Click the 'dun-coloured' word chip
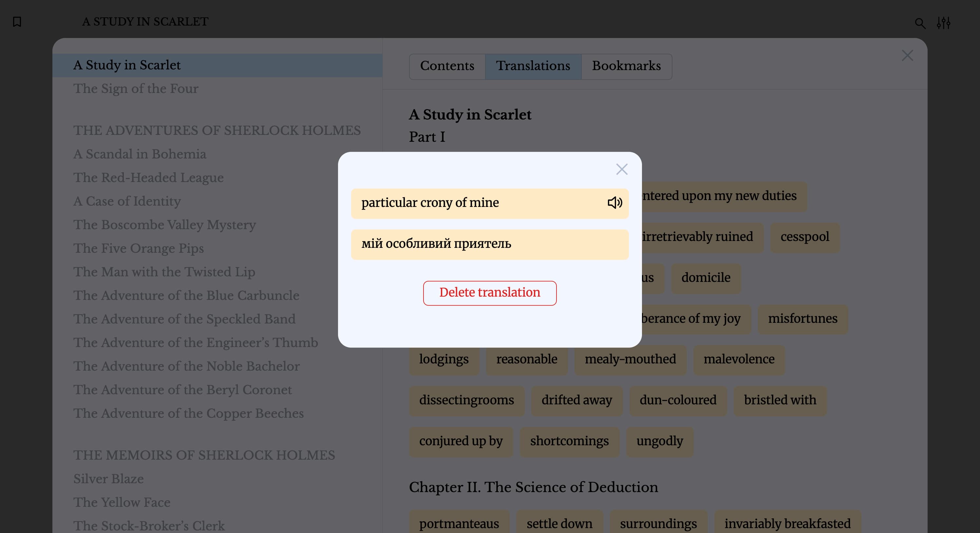Viewport: 980px width, 533px height. (678, 400)
